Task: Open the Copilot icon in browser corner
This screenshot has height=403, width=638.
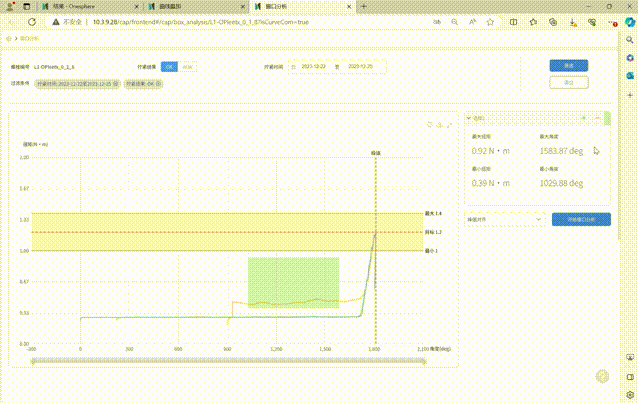Action: click(x=630, y=22)
